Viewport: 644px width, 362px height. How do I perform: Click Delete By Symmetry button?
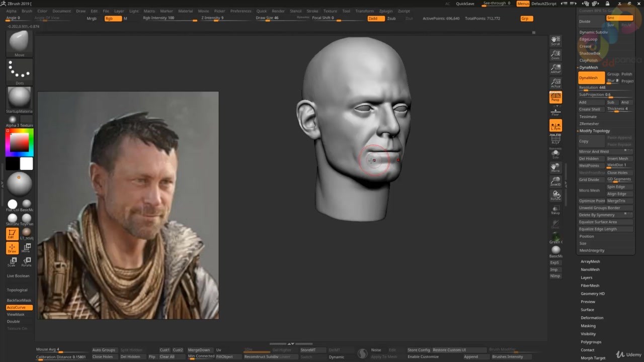point(605,215)
